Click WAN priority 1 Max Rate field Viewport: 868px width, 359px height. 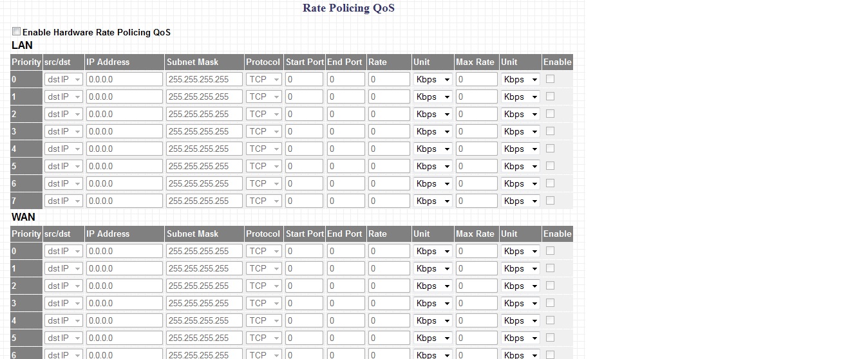click(476, 268)
